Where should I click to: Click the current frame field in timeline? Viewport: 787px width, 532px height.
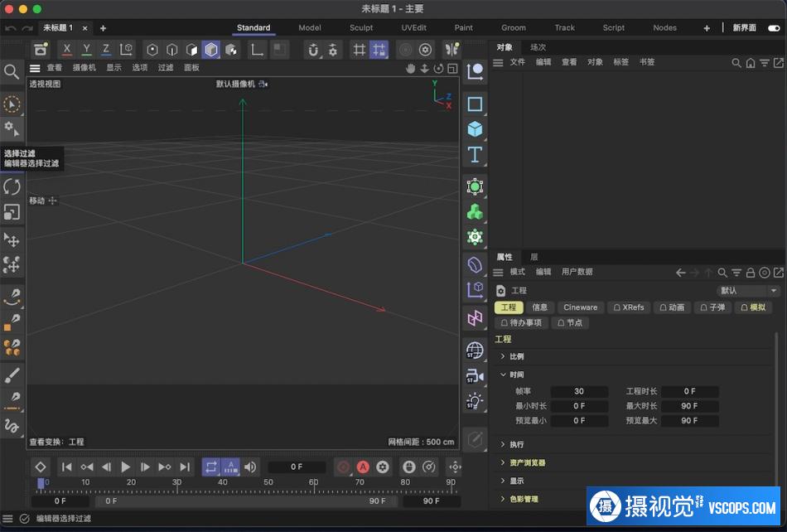[297, 467]
